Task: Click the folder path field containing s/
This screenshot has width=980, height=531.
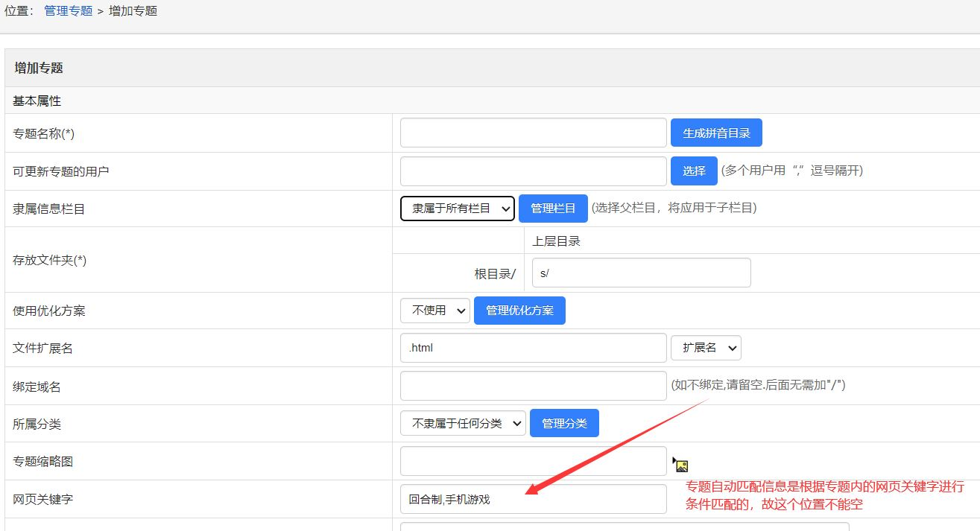Action: [x=642, y=273]
